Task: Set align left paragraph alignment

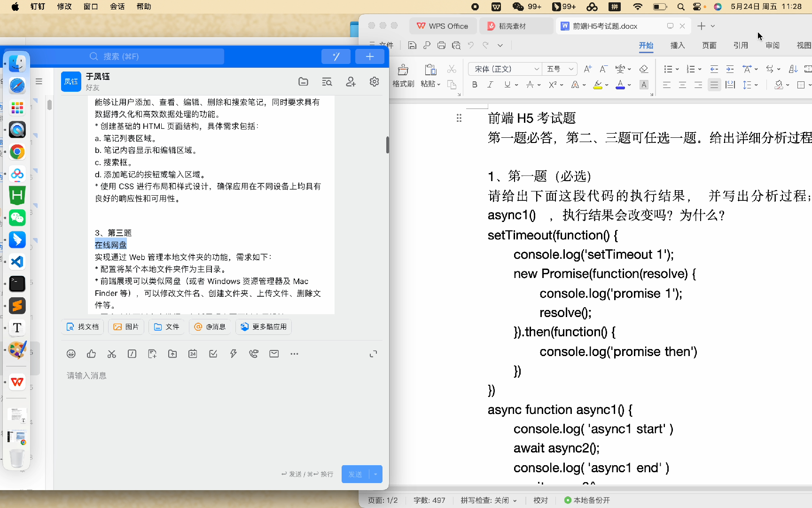Action: (666, 85)
